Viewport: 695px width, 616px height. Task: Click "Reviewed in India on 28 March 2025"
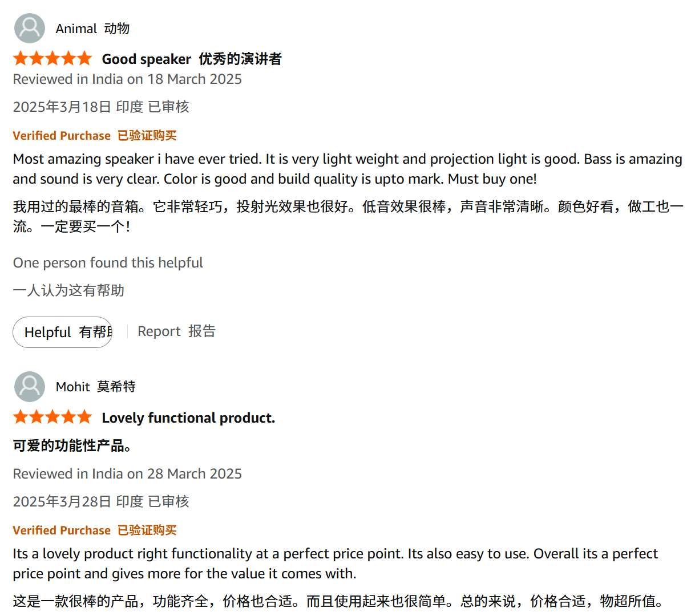click(127, 474)
